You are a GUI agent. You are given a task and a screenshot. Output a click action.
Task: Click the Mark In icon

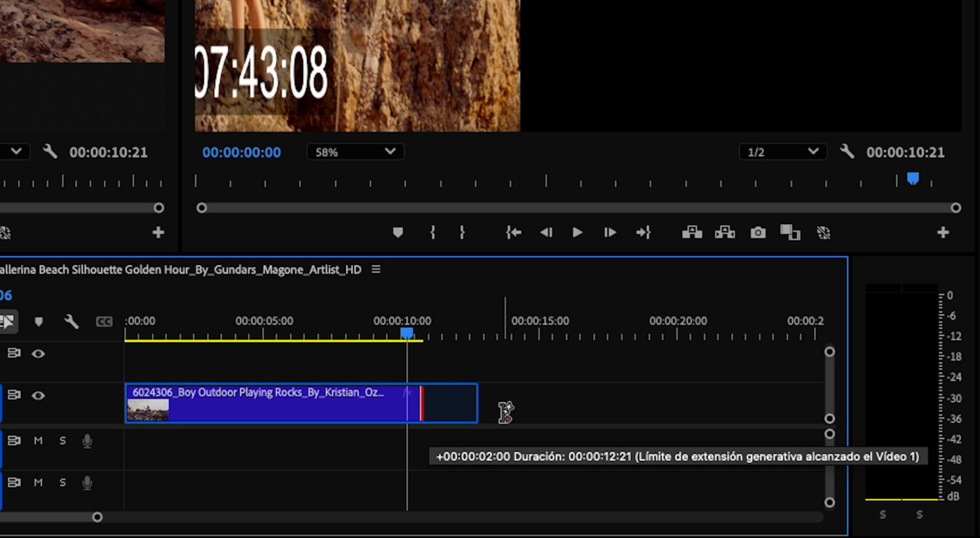(432, 232)
